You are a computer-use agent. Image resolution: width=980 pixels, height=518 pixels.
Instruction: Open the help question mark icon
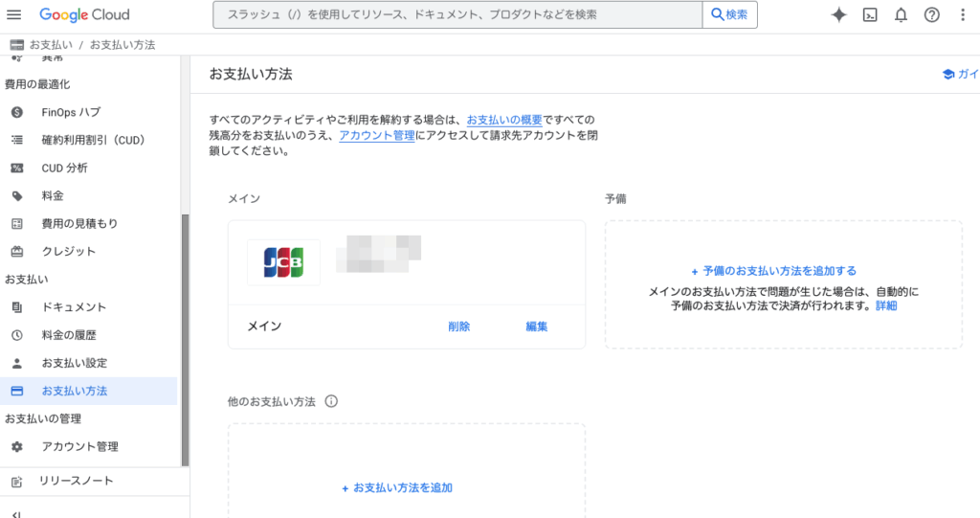(x=931, y=15)
